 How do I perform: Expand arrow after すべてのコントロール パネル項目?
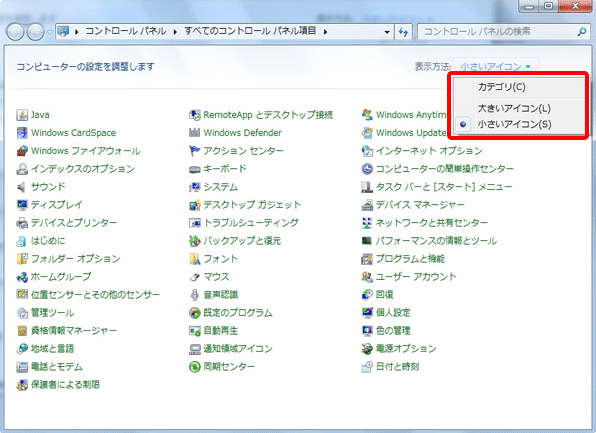(325, 32)
